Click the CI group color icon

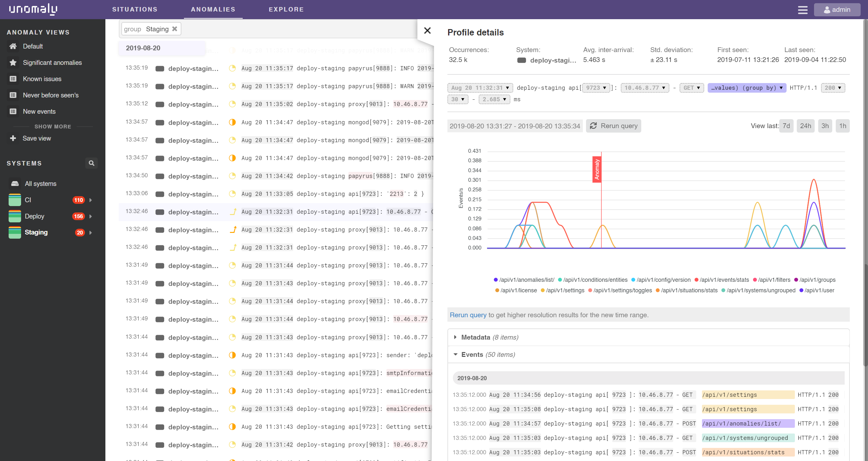(x=15, y=200)
